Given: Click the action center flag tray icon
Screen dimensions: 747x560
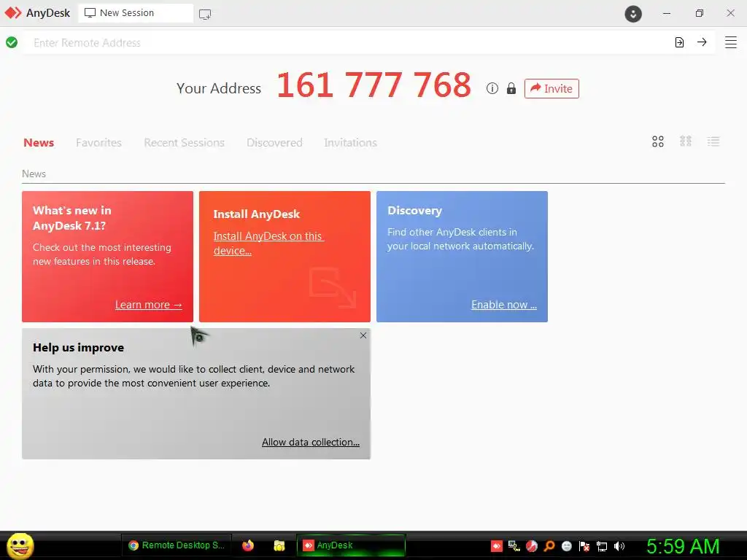Looking at the screenshot, I should pyautogui.click(x=584, y=545).
